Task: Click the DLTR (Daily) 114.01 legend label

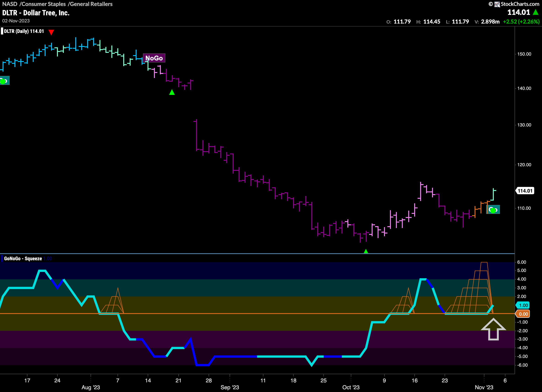Action: point(24,31)
